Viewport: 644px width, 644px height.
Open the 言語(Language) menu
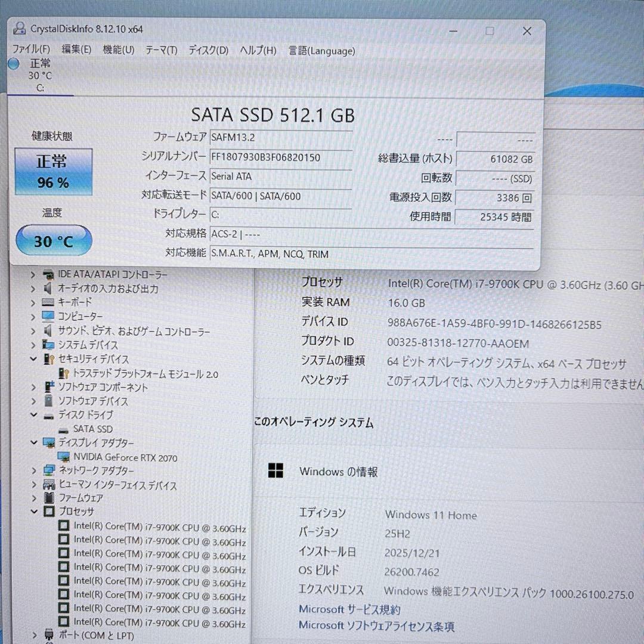[321, 51]
